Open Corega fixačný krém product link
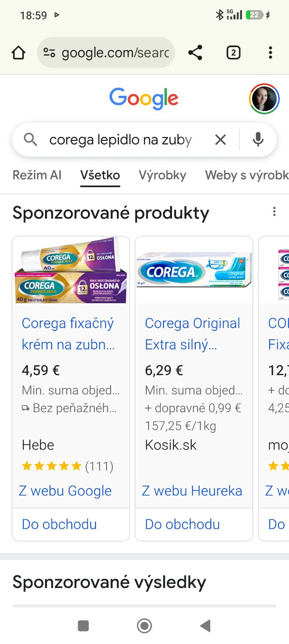The height and width of the screenshot is (644, 289). pyautogui.click(x=68, y=334)
